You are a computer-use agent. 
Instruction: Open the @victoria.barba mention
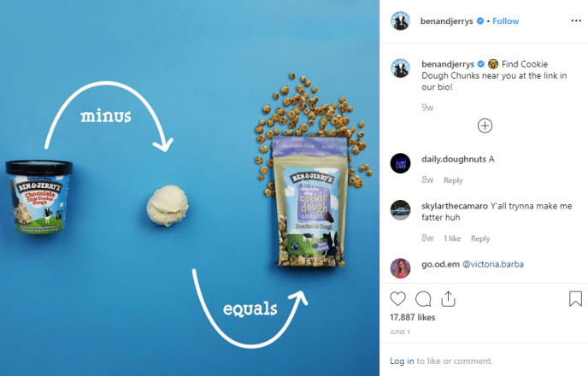[493, 264]
